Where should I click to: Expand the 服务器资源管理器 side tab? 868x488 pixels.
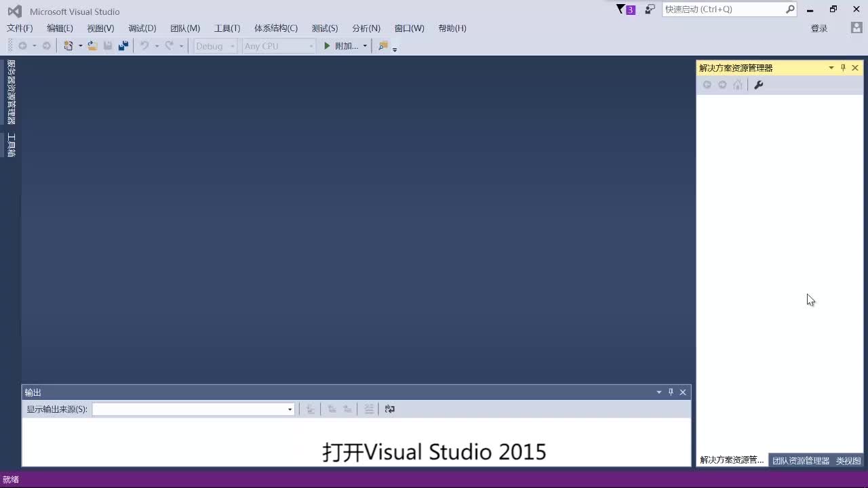(x=11, y=92)
